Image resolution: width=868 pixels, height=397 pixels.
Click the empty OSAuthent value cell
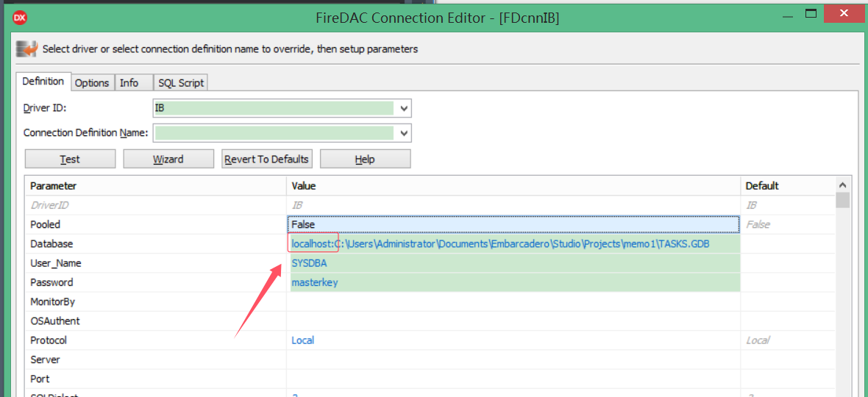tap(513, 321)
